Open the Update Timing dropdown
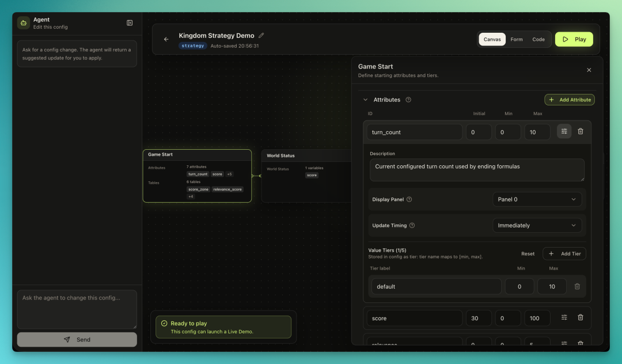This screenshot has height=364, width=622. click(x=537, y=226)
